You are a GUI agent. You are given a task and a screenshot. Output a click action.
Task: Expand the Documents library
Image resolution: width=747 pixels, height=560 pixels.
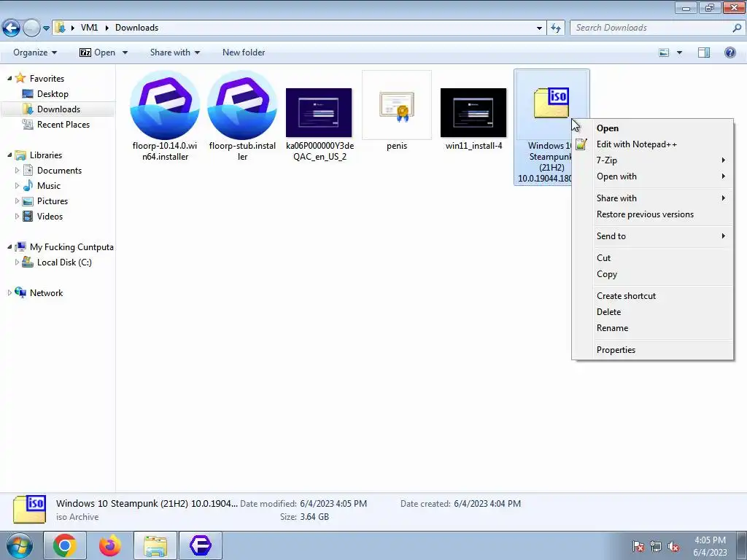click(18, 171)
